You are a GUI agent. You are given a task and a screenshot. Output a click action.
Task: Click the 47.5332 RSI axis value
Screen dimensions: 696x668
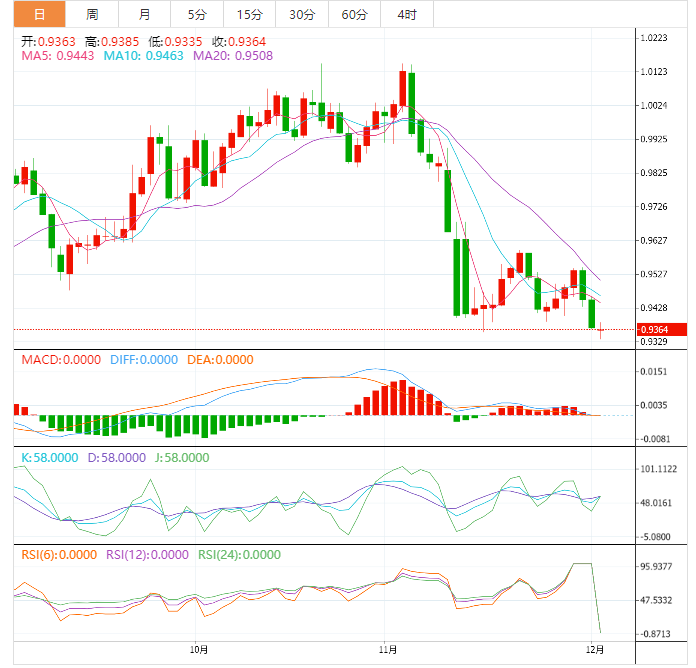tap(656, 601)
